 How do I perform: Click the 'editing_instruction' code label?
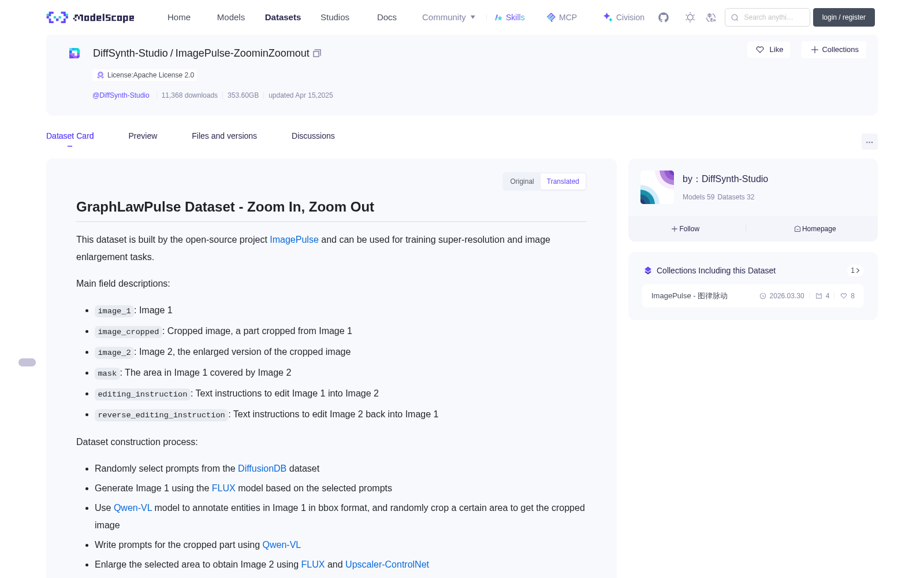click(x=143, y=394)
